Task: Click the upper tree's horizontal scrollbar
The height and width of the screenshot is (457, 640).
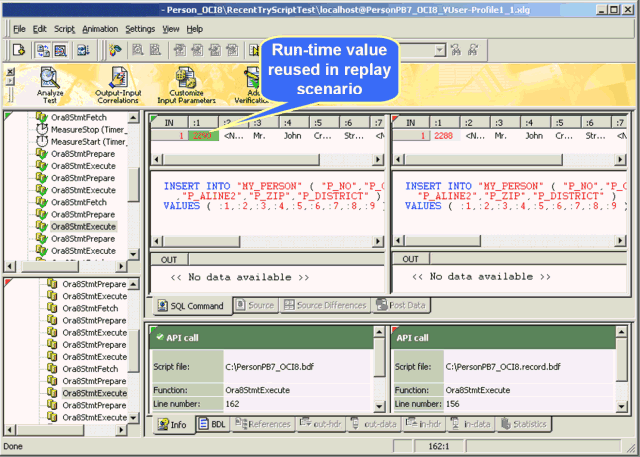Action: 70,267
